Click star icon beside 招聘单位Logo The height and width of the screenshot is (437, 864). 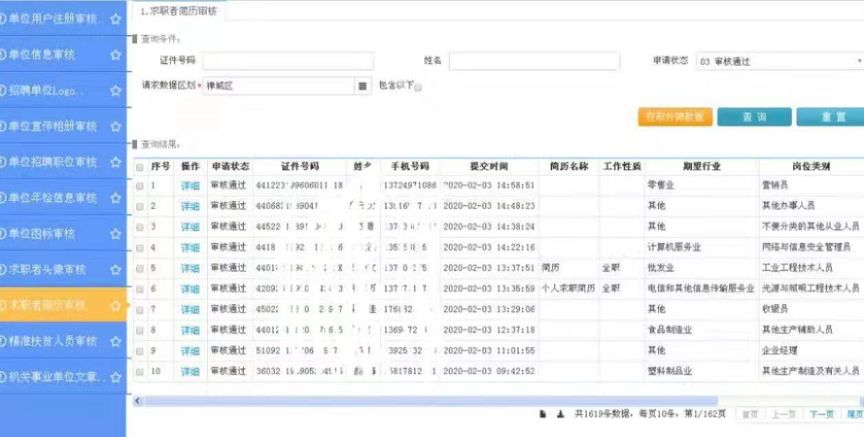click(x=115, y=91)
